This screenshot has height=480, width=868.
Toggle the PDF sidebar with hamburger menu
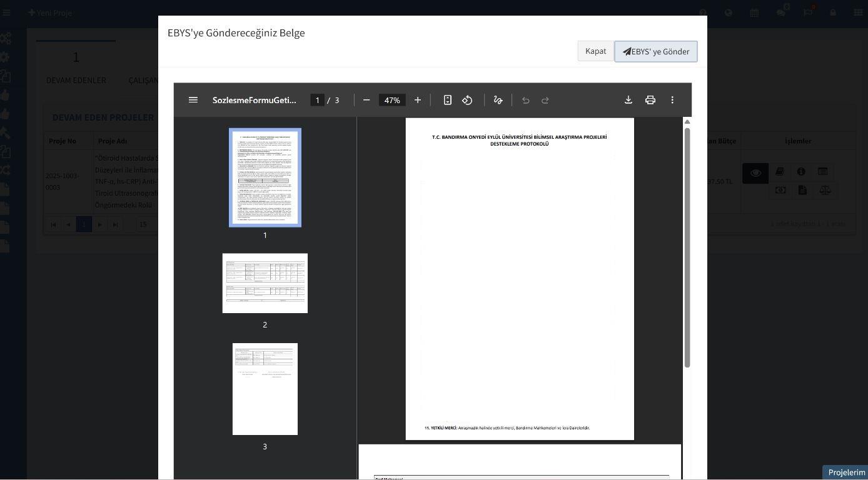coord(193,100)
